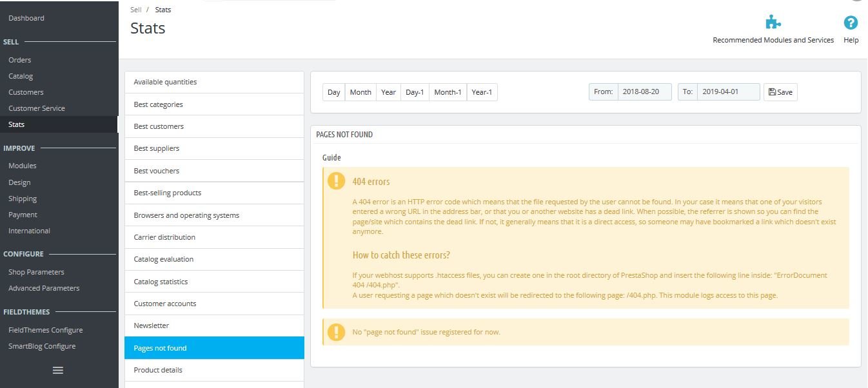Select Stats in the sidebar
This screenshot has width=868, height=388.
[59, 124]
